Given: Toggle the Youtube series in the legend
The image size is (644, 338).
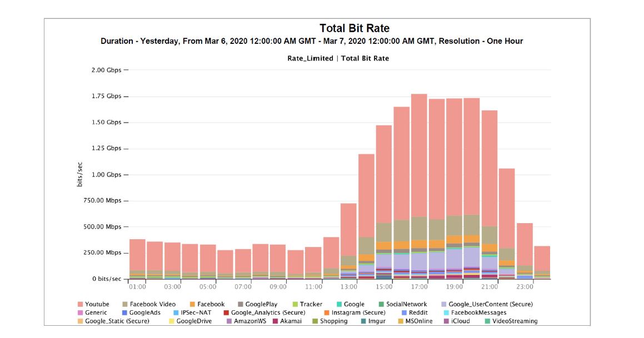Looking at the screenshot, I should tap(97, 304).
